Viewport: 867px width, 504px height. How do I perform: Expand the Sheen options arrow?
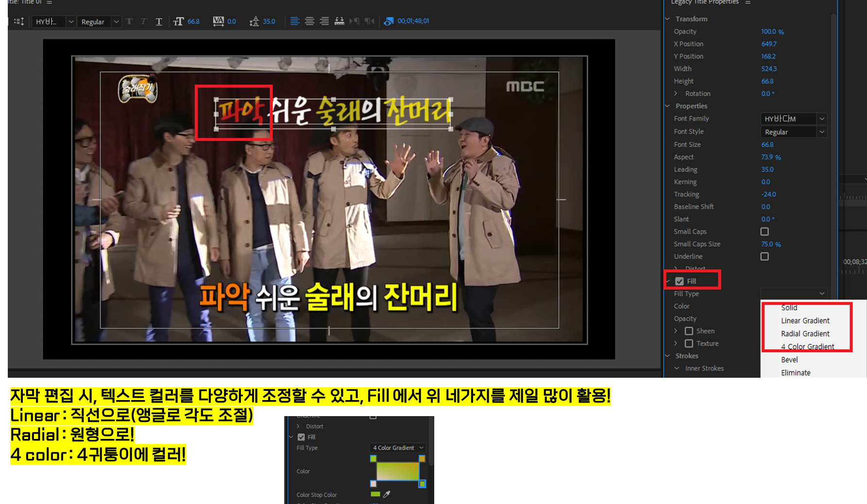click(x=676, y=331)
